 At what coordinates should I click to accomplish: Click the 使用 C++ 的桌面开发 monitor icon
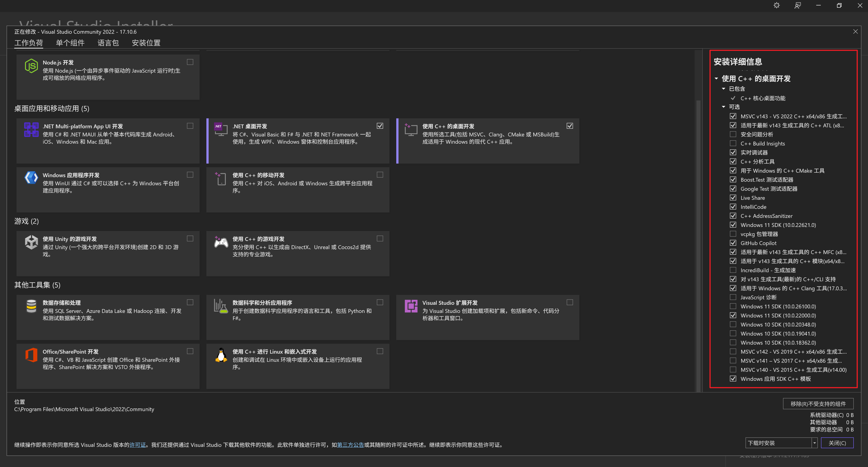pos(411,129)
